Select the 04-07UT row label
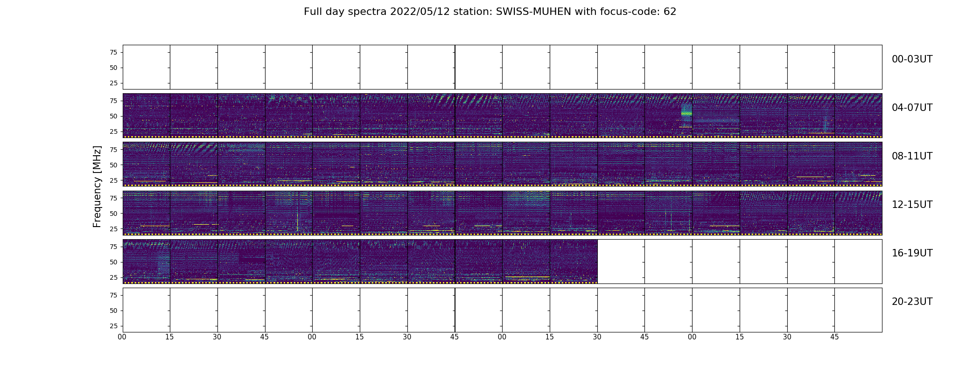 pos(912,108)
